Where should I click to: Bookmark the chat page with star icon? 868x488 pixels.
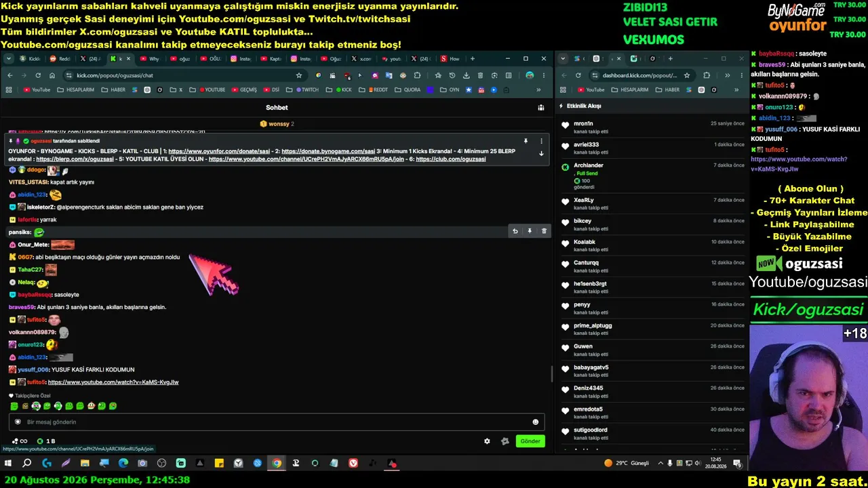pos(298,75)
